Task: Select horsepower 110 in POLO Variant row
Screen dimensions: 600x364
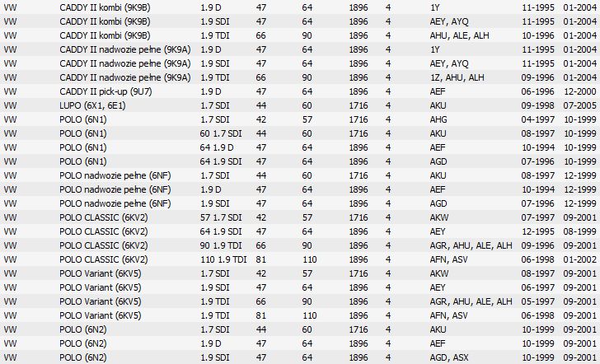Action: pyautogui.click(x=310, y=316)
